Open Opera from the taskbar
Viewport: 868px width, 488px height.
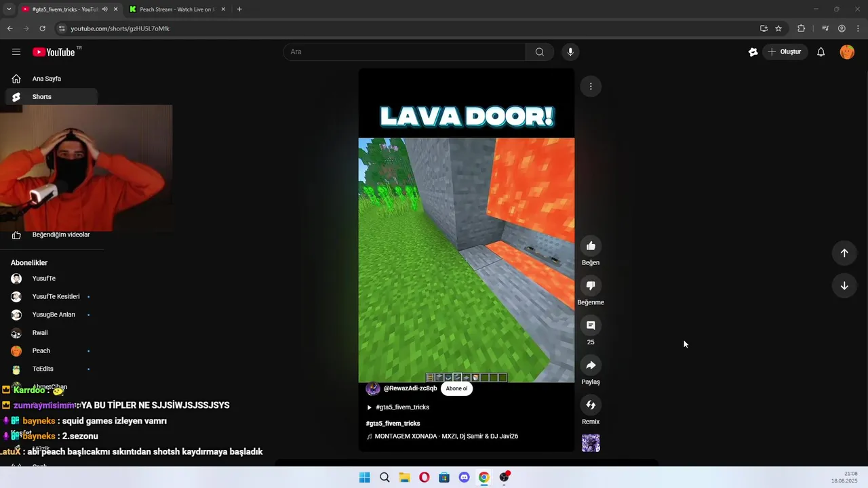click(424, 478)
